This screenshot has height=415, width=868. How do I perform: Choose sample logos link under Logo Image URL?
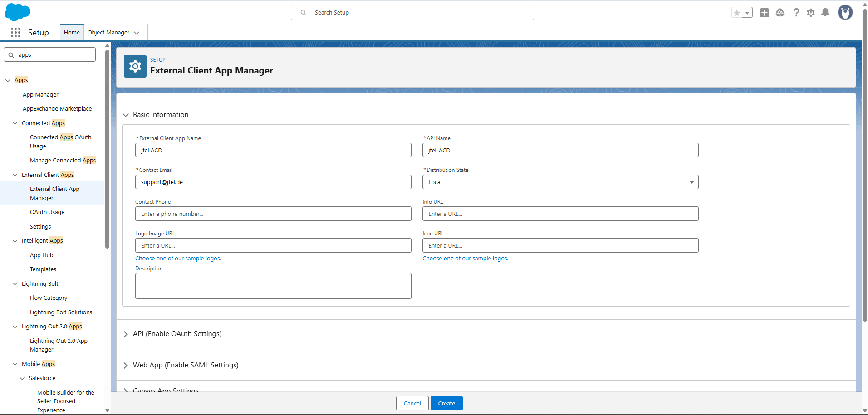pos(178,259)
